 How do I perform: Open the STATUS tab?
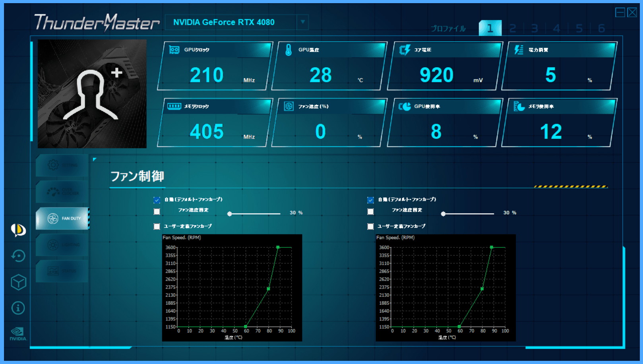[x=62, y=271]
